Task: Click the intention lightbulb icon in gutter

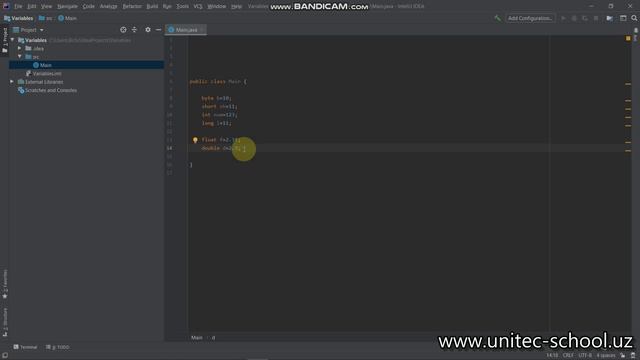Action: click(x=195, y=140)
